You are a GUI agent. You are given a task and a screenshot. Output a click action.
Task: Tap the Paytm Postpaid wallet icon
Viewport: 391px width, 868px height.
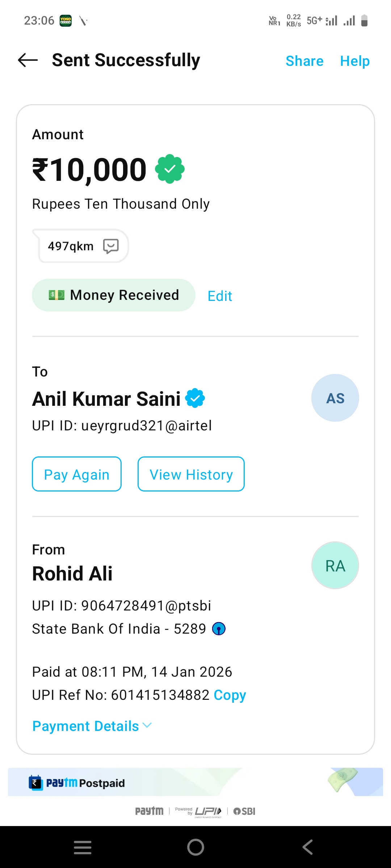(35, 783)
